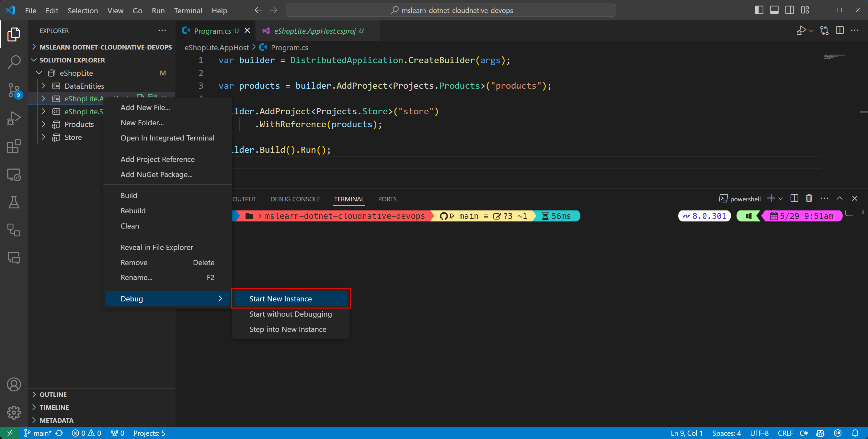Screen dimensions: 868x439
Task: Open the Copilot status bar icon
Action: click(x=820, y=433)
